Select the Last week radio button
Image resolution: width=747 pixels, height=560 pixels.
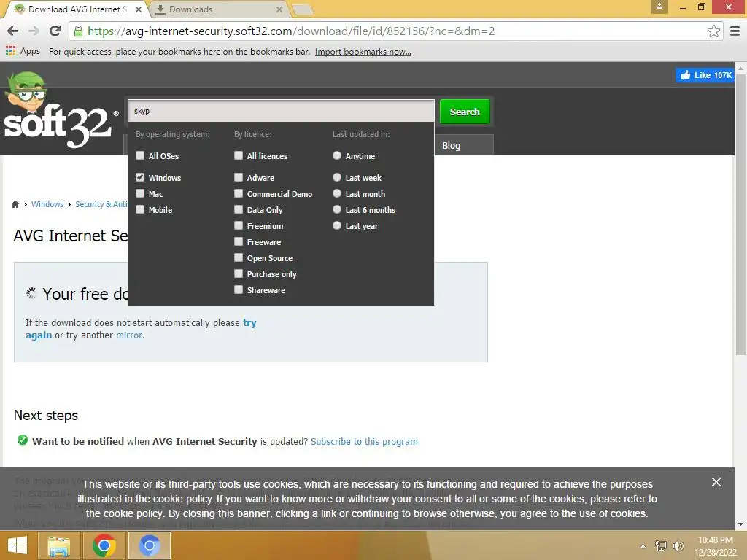(337, 177)
